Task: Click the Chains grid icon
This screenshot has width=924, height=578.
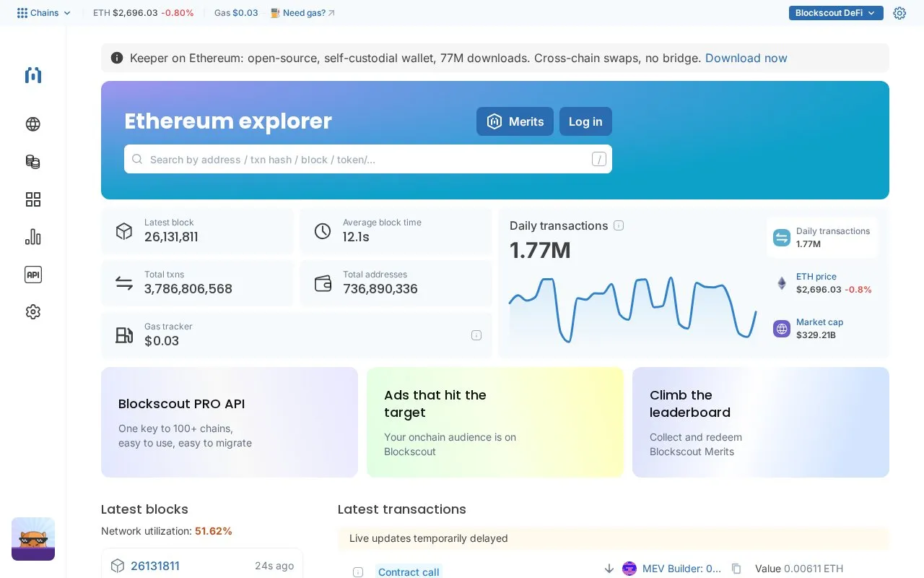Action: [22, 13]
